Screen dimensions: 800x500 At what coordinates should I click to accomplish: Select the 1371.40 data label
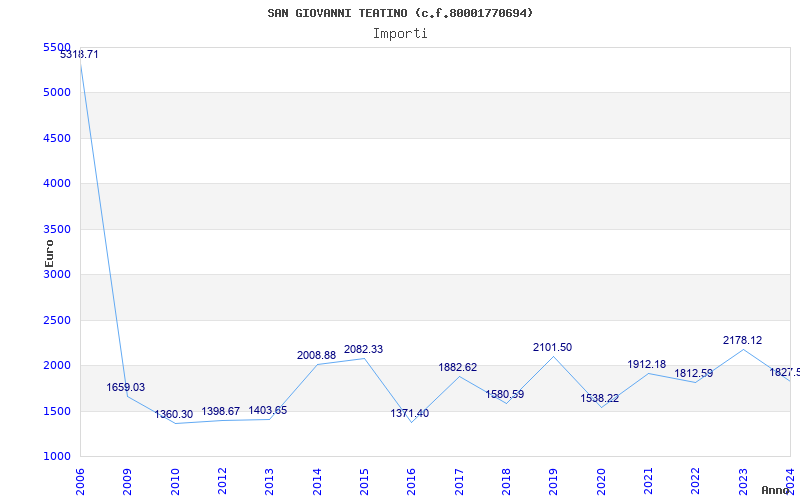[410, 413]
